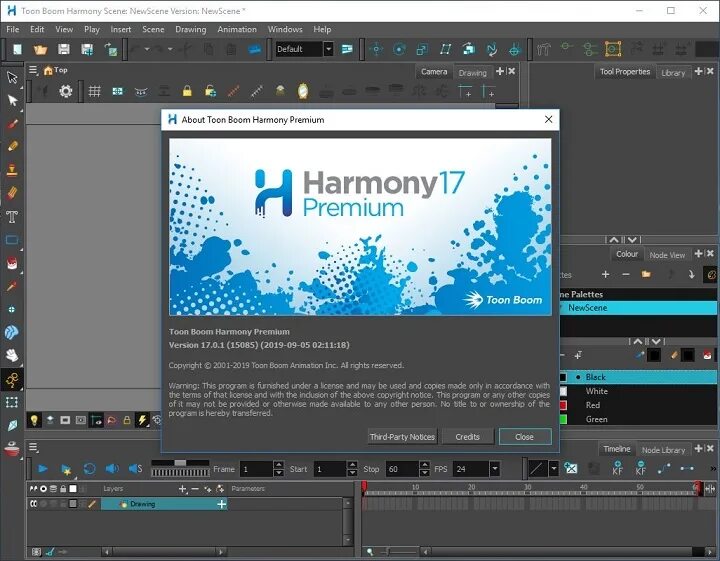Switch to the Node View tab

(667, 255)
